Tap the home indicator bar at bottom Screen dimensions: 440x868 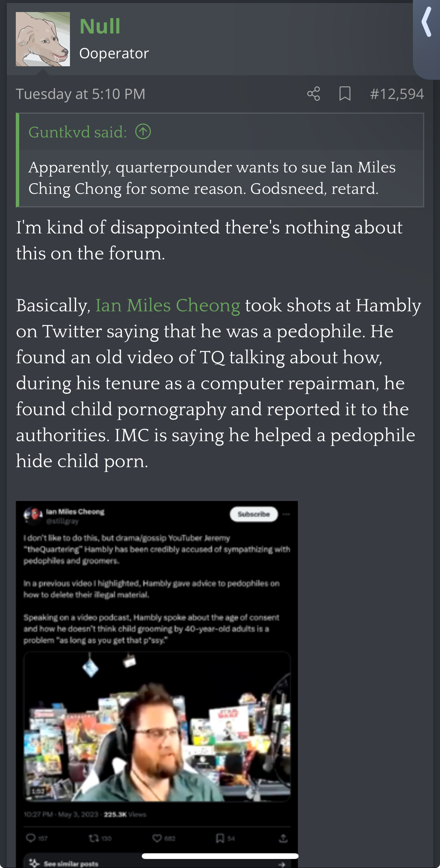220,856
